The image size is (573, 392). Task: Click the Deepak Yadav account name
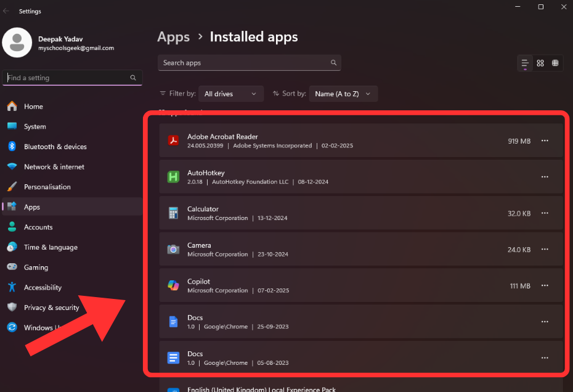(x=60, y=39)
